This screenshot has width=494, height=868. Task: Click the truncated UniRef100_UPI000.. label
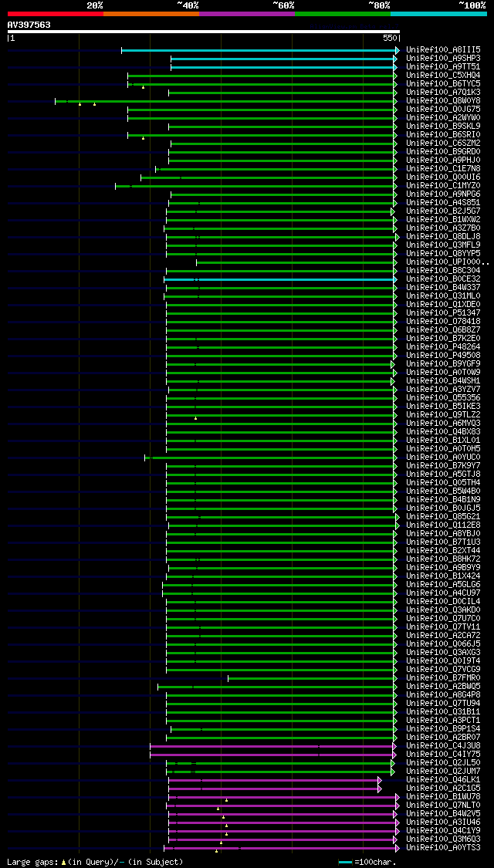click(448, 262)
